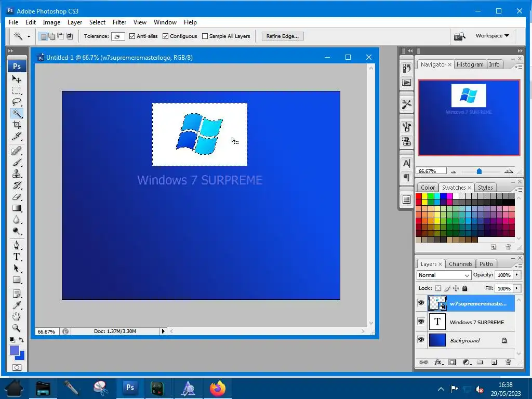Viewport: 532px width, 399px height.
Task: Set the foreground color swatch
Action: [14, 350]
